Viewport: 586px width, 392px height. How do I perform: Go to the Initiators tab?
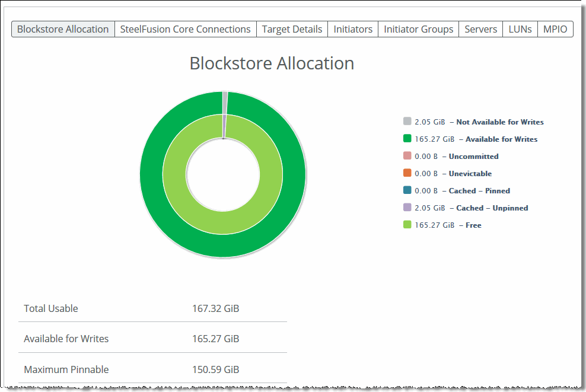point(353,29)
